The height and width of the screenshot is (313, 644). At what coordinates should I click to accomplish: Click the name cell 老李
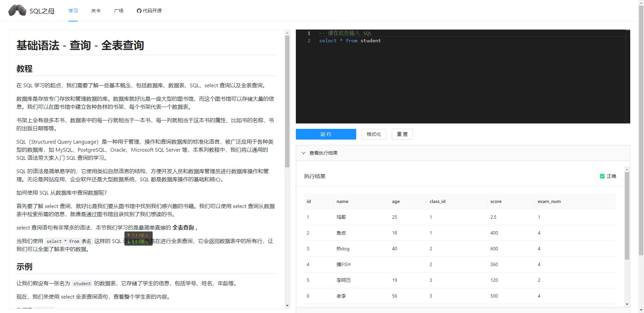[x=341, y=296]
